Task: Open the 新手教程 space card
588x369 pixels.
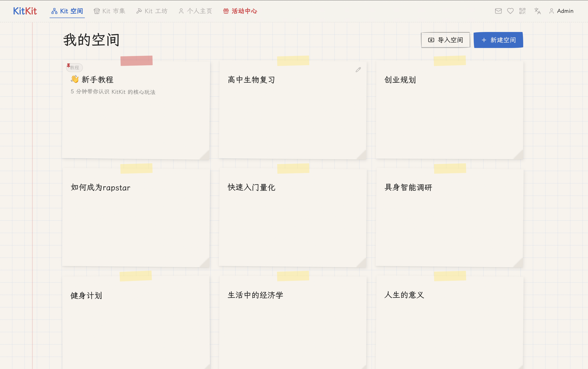Action: coord(136,110)
